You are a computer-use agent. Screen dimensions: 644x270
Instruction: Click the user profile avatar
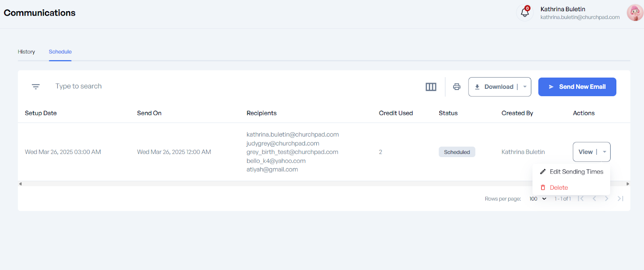tap(635, 13)
